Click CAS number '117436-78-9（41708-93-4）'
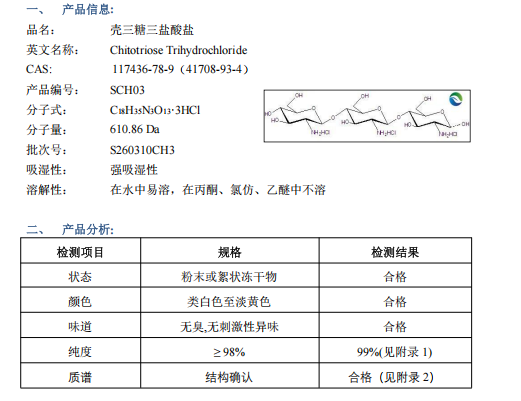The width and height of the screenshot is (521, 401). tap(180, 69)
